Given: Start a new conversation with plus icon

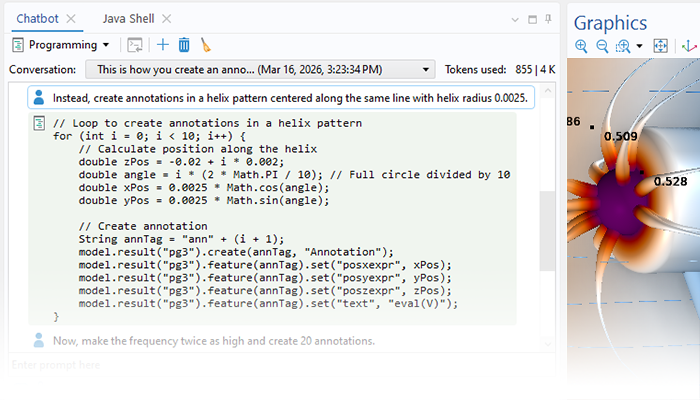Looking at the screenshot, I should [163, 45].
